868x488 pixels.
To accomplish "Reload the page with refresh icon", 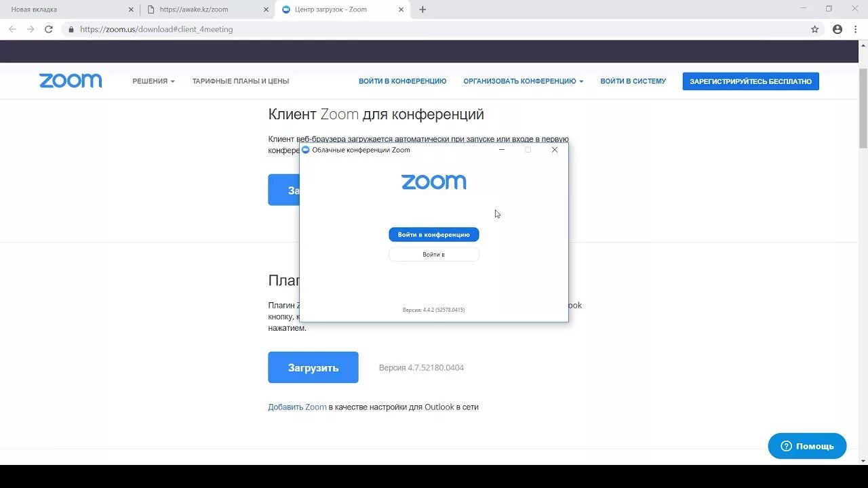I will coord(49,29).
